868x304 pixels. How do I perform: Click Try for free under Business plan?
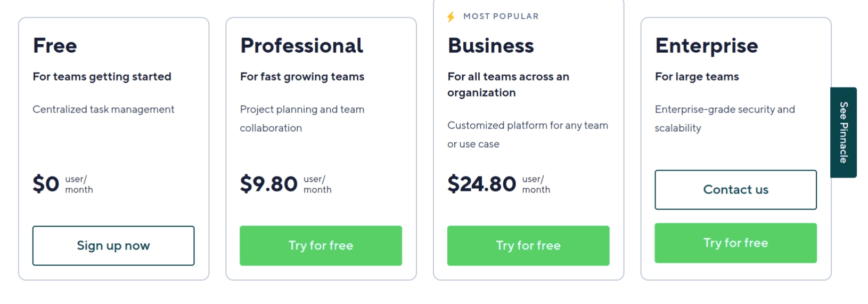coord(528,245)
